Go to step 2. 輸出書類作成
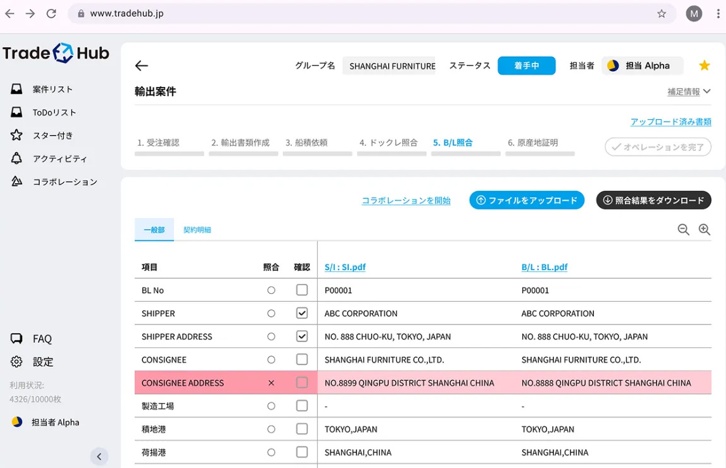 point(243,146)
